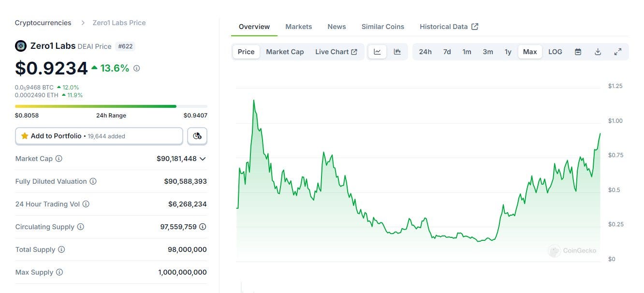Open the price alert pie icon button
The height and width of the screenshot is (293, 644).
(197, 136)
